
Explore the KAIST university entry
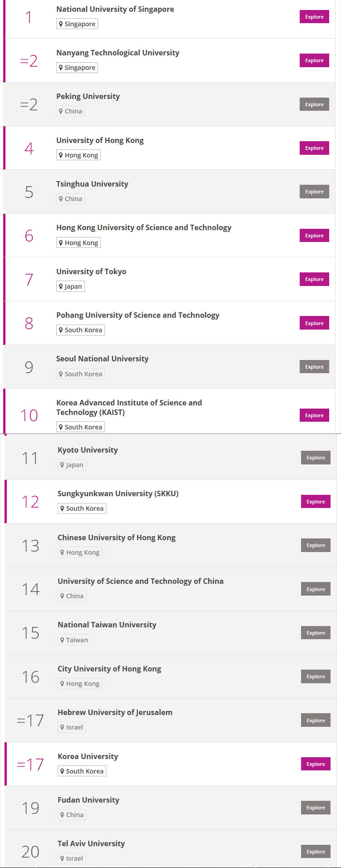314,415
